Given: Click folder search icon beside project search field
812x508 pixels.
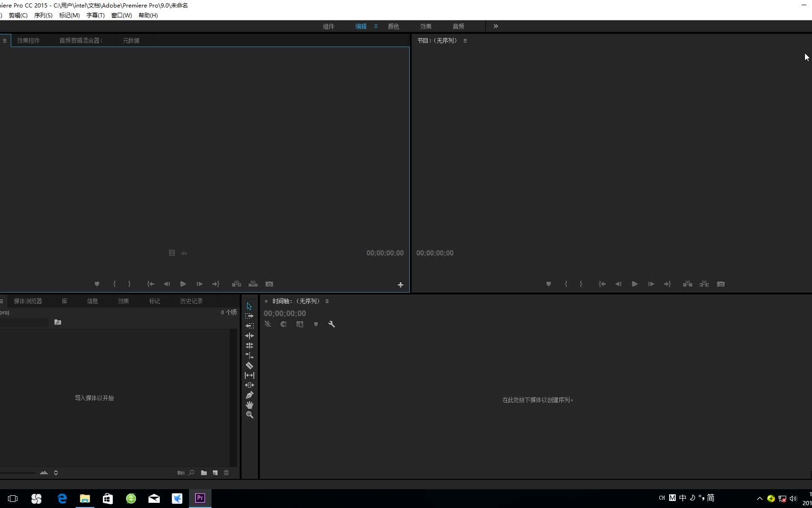Looking at the screenshot, I should click(x=58, y=322).
